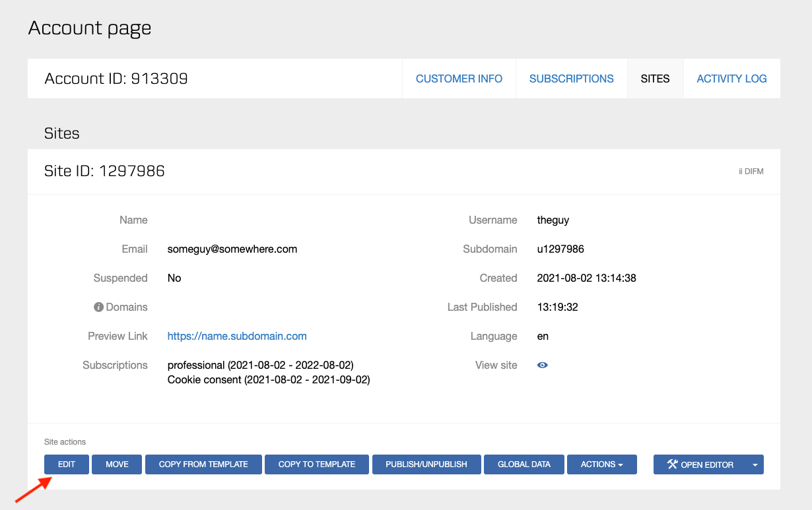Select the Sites tab
This screenshot has height=510, width=812.
click(x=655, y=79)
